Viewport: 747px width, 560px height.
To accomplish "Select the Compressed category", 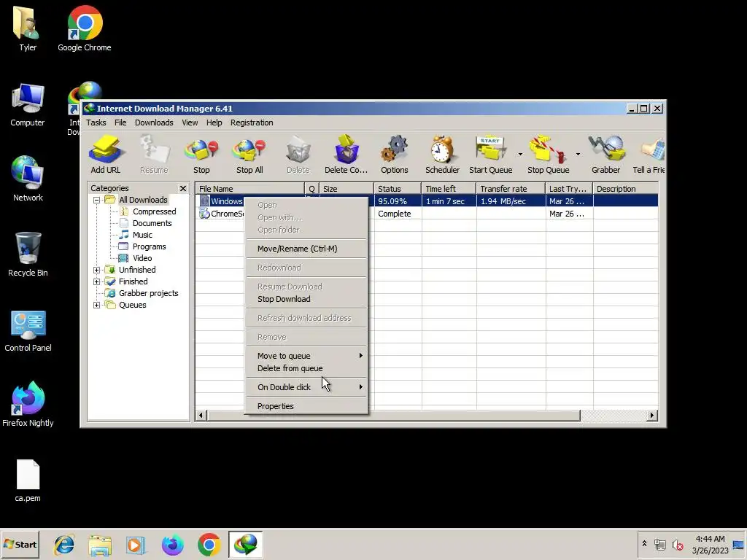I will [147, 211].
